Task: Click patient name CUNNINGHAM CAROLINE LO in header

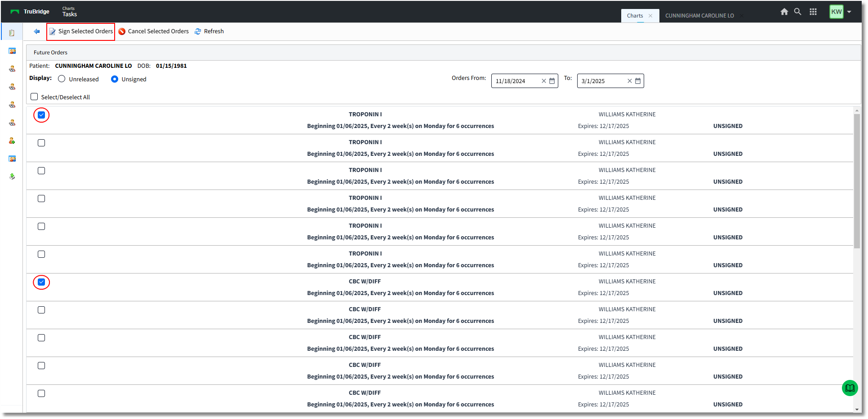Action: tap(93, 66)
